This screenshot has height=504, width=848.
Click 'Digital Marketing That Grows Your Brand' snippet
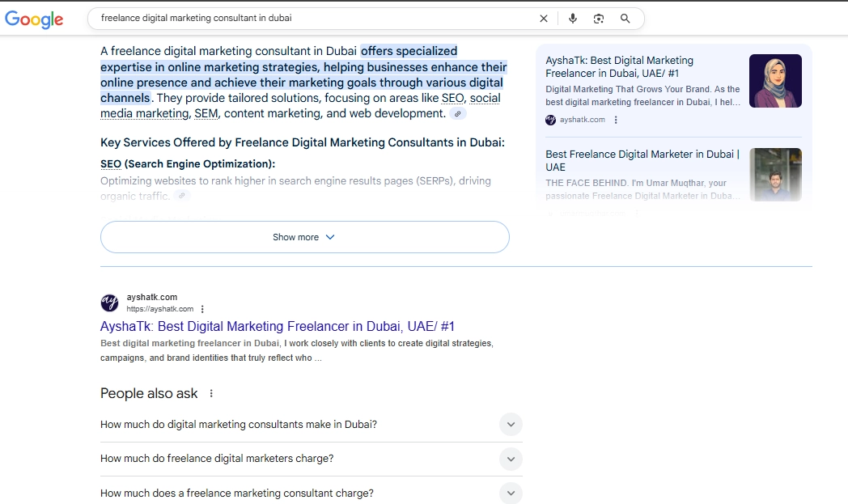click(642, 95)
